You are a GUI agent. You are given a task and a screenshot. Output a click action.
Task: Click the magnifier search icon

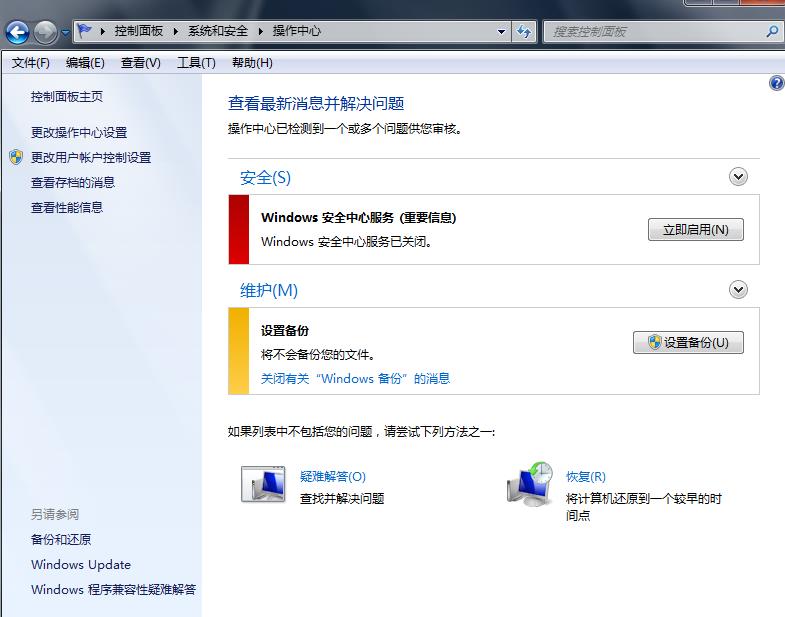[772, 32]
